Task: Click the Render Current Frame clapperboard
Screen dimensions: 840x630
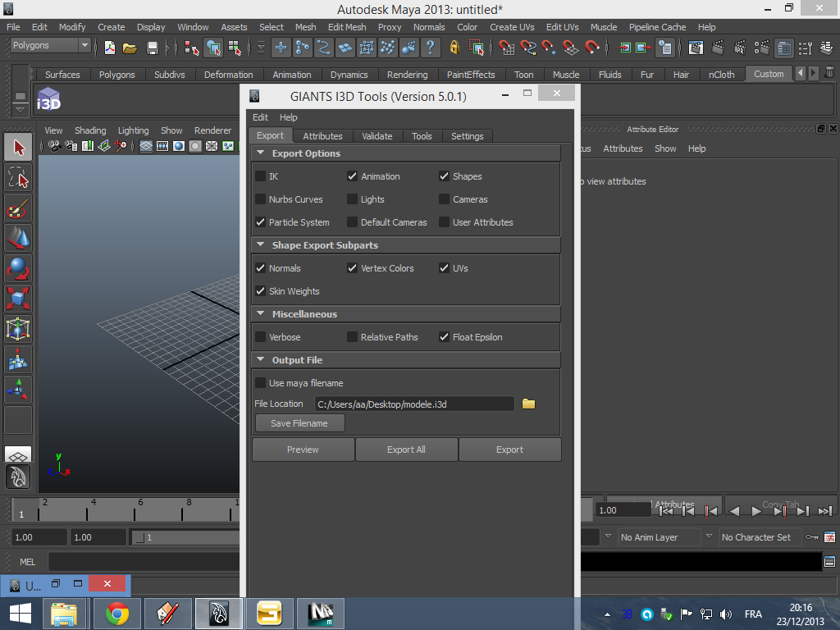Action: click(x=718, y=48)
